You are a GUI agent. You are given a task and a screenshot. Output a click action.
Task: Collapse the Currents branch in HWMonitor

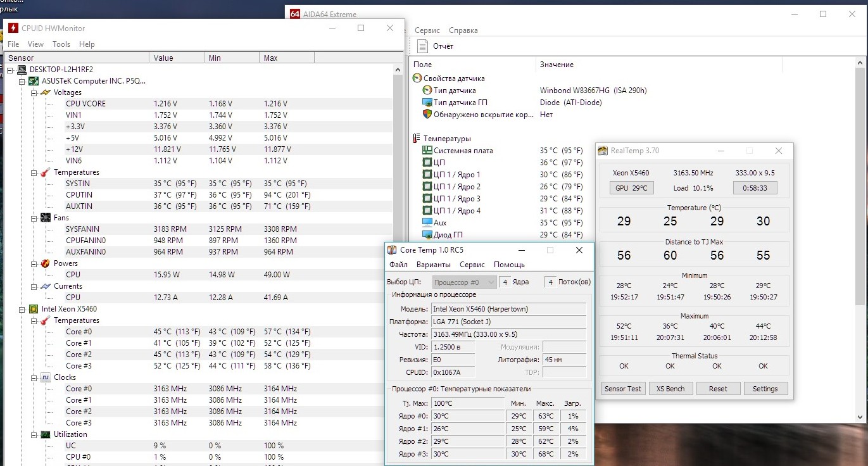click(x=34, y=286)
